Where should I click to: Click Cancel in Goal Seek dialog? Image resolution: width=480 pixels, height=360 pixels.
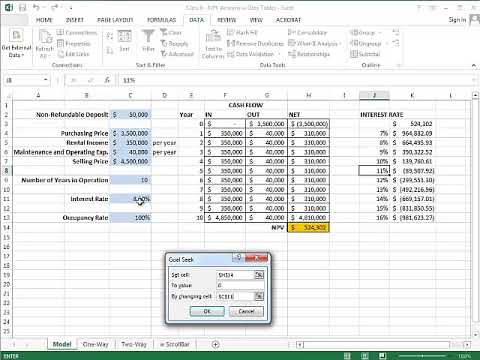point(247,311)
